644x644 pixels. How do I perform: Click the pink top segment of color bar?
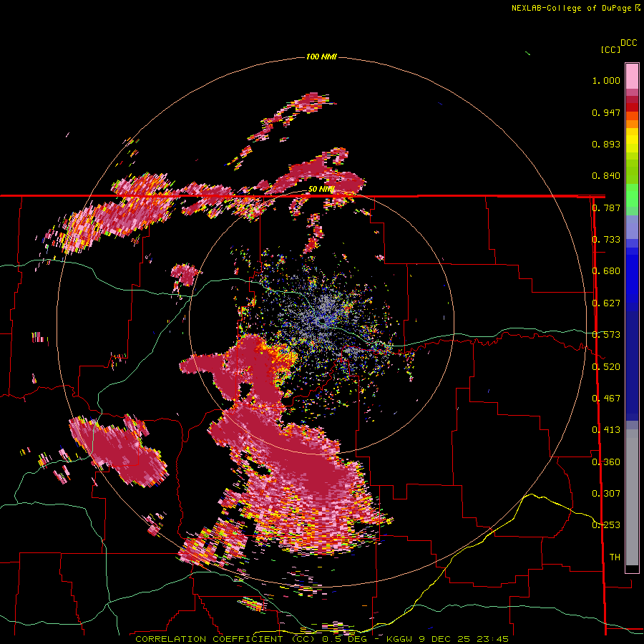coord(632,77)
